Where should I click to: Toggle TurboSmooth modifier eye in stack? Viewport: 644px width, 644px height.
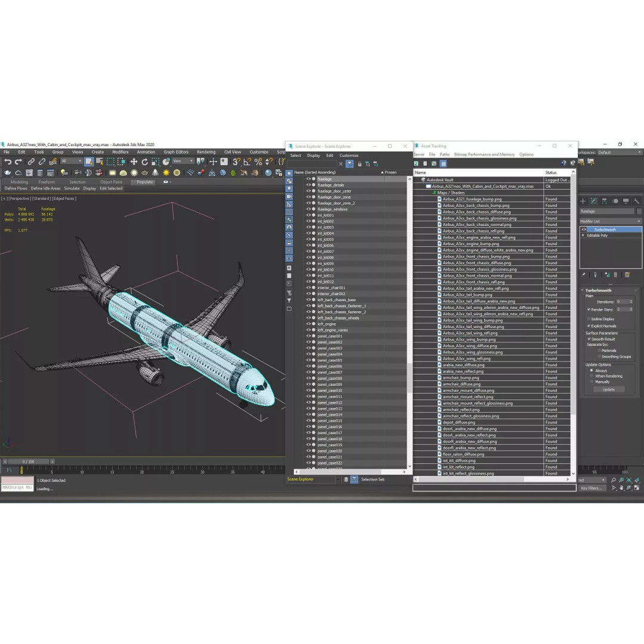coord(584,230)
